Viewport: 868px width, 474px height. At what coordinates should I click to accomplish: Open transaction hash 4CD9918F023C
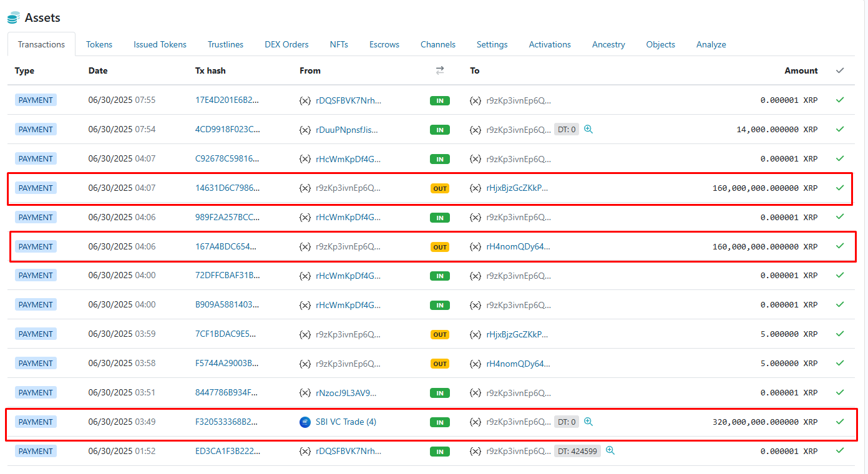pos(228,129)
